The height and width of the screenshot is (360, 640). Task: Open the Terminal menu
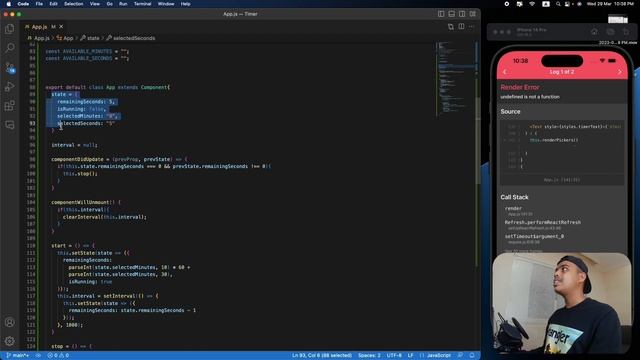(142, 4)
